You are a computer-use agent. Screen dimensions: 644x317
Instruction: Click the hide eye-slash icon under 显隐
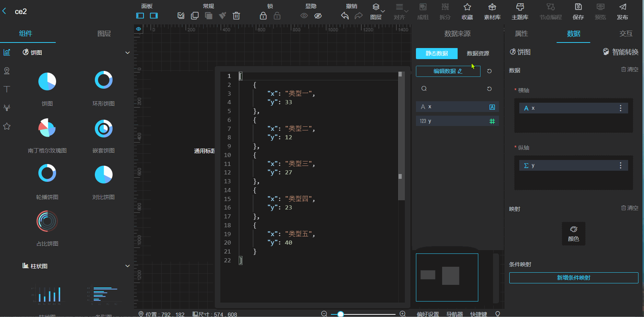pyautogui.click(x=318, y=16)
